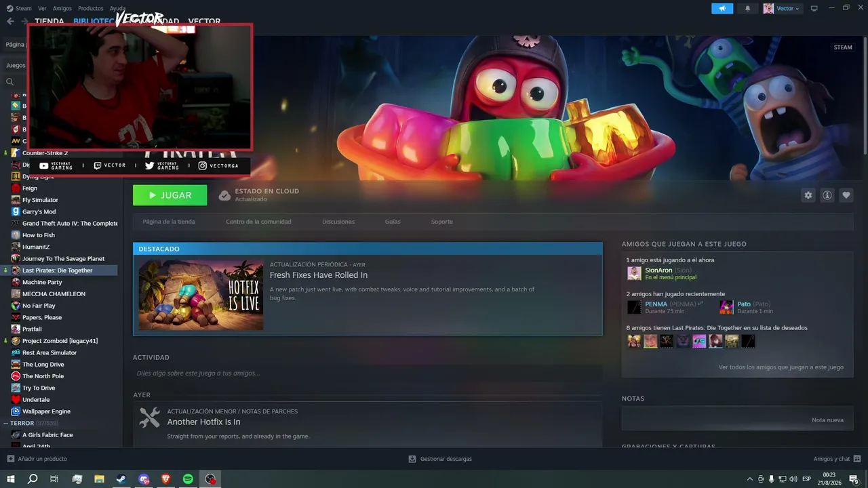Click SionAron's friend avatar

click(634, 273)
